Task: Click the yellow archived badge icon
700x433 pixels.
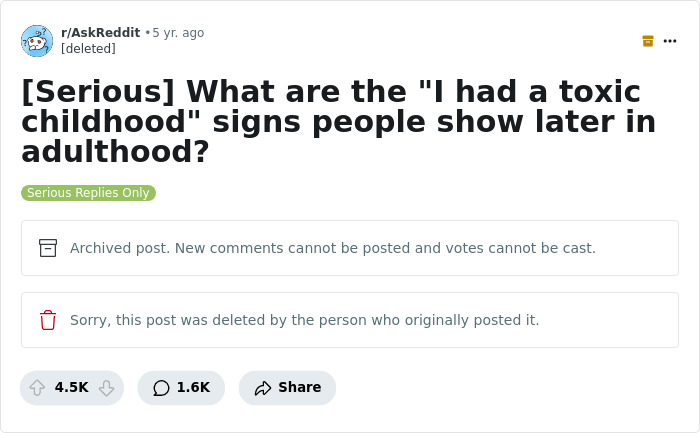Action: [648, 41]
